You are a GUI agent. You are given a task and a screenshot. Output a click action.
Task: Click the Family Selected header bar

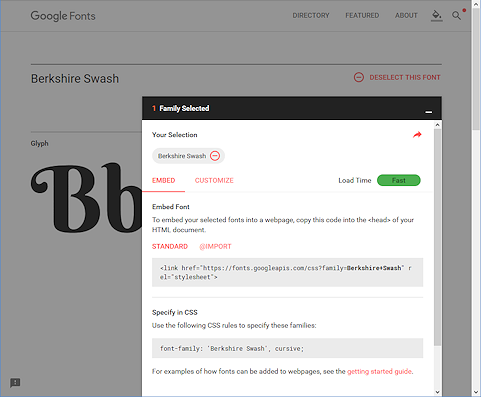pos(292,108)
